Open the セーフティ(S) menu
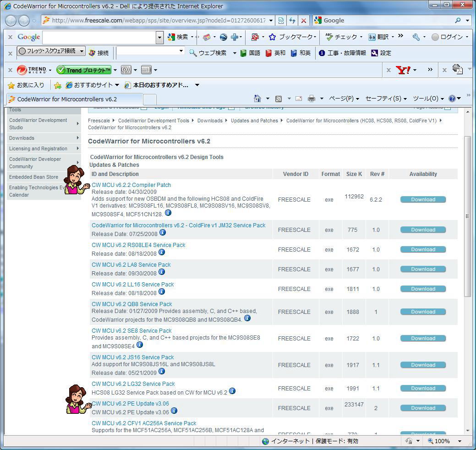Viewport: 476px width, 450px height. pyautogui.click(x=386, y=99)
